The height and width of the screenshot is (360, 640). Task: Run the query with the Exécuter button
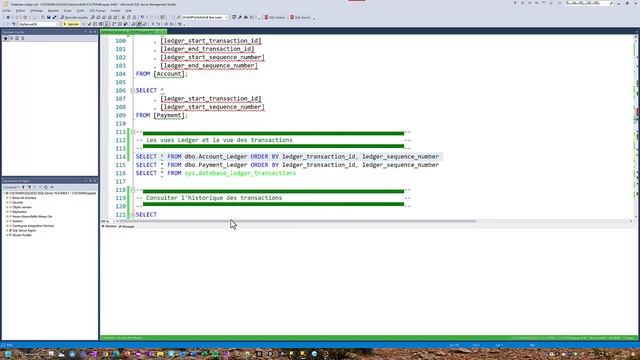(x=71, y=24)
